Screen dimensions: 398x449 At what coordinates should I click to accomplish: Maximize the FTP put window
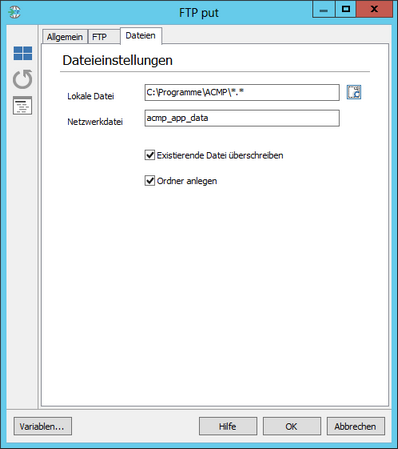(x=346, y=10)
